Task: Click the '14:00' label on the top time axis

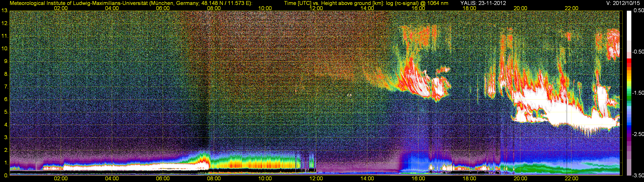Action: 367,8
